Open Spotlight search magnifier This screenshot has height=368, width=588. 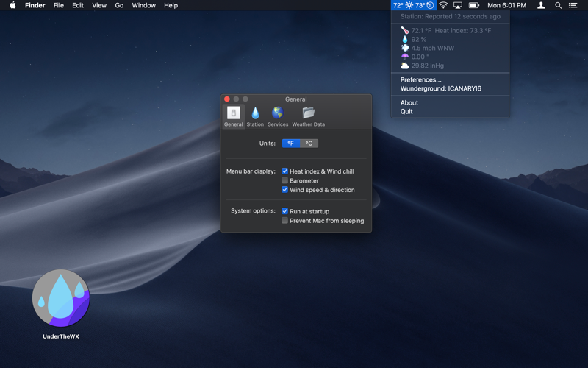click(558, 5)
